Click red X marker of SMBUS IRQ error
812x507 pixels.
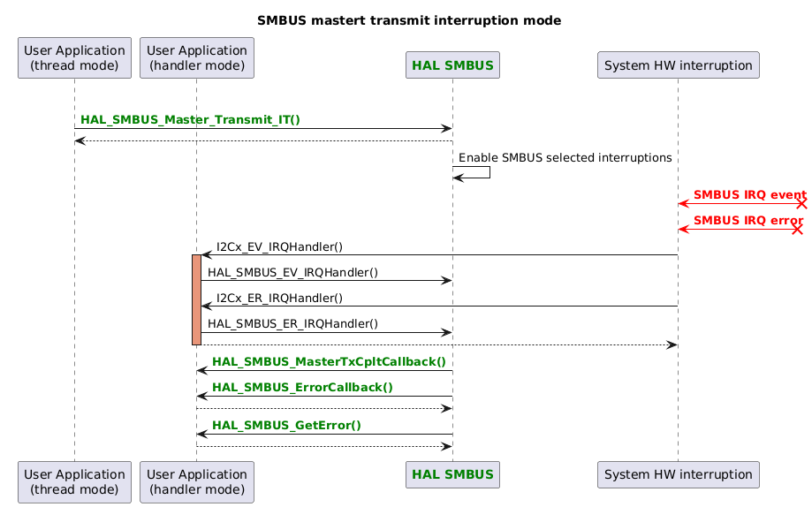[798, 230]
